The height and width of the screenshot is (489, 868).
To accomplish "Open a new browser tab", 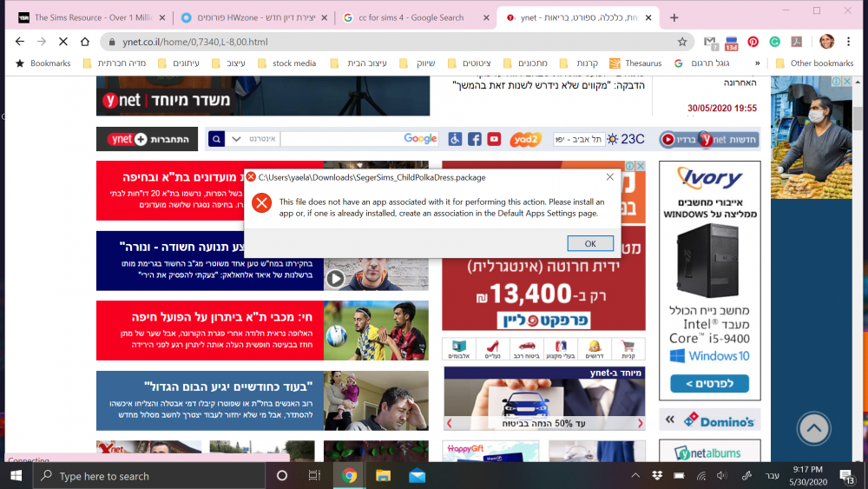I will tap(674, 17).
